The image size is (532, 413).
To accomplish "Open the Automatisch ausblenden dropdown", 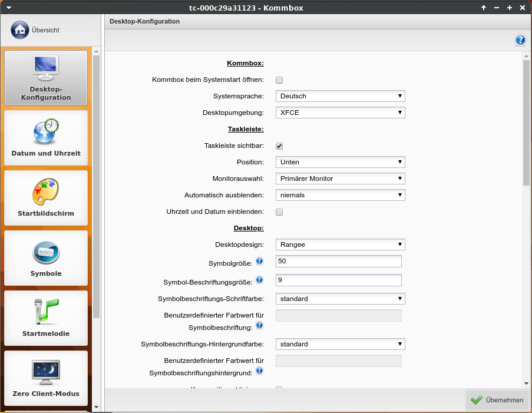I will [x=340, y=195].
